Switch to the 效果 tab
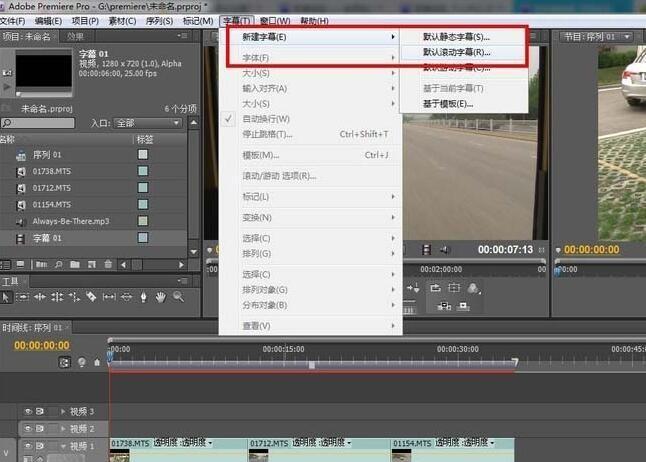This screenshot has height=462, width=646. (x=75, y=37)
